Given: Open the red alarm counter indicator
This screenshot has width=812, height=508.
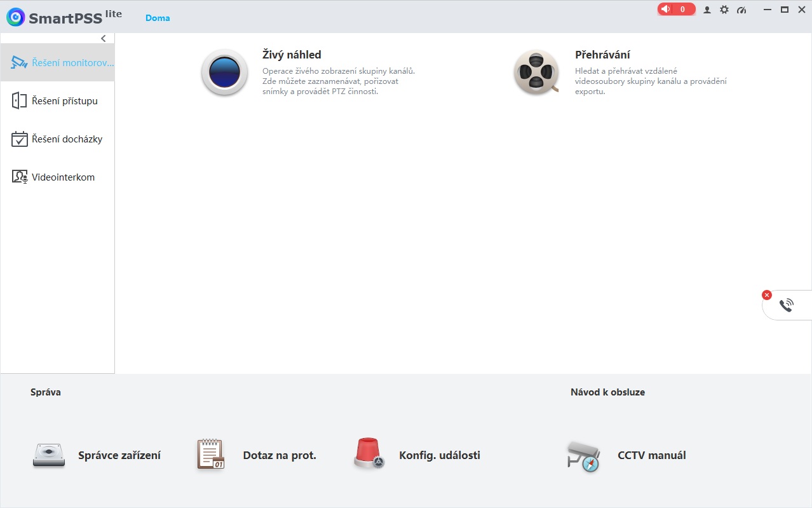Looking at the screenshot, I should (676, 10).
